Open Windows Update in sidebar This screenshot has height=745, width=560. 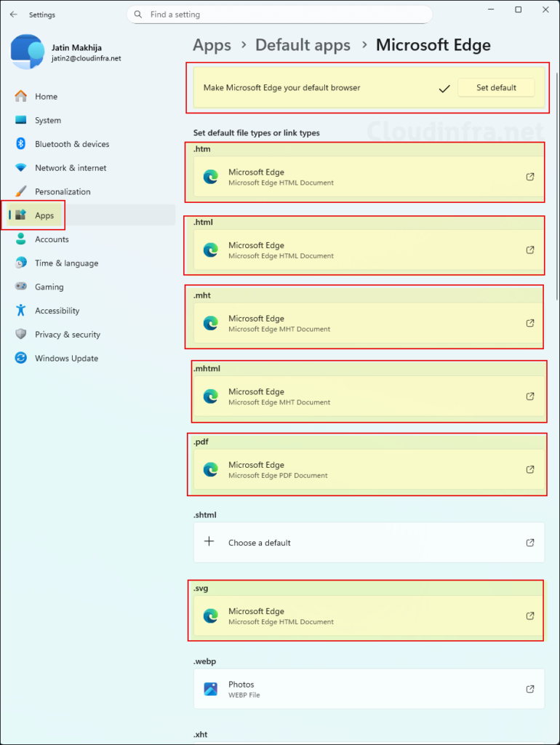coord(66,358)
